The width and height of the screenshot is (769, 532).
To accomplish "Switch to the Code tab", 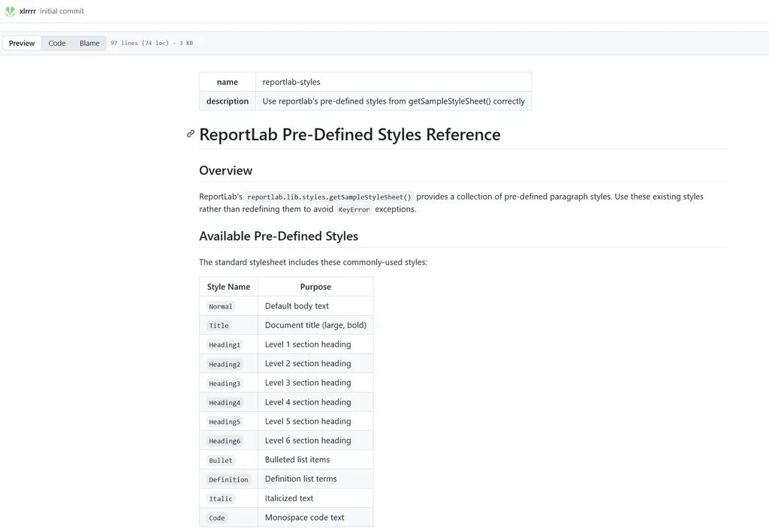I will click(x=57, y=43).
